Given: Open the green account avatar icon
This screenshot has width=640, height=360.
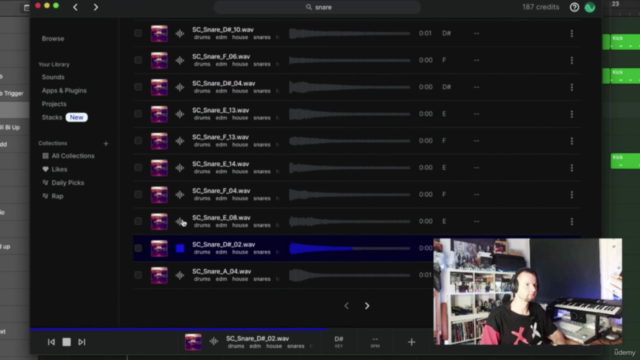Looking at the screenshot, I should pos(590,7).
